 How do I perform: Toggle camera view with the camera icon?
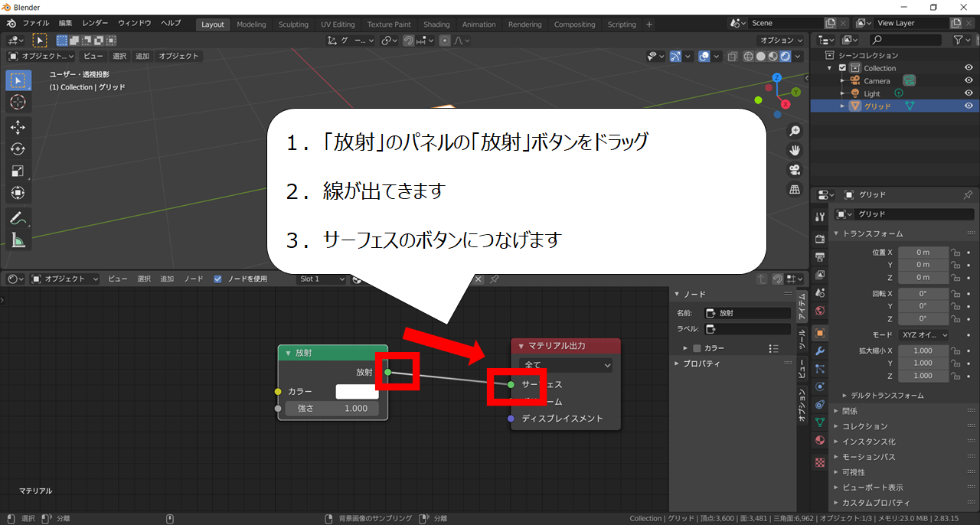(795, 169)
